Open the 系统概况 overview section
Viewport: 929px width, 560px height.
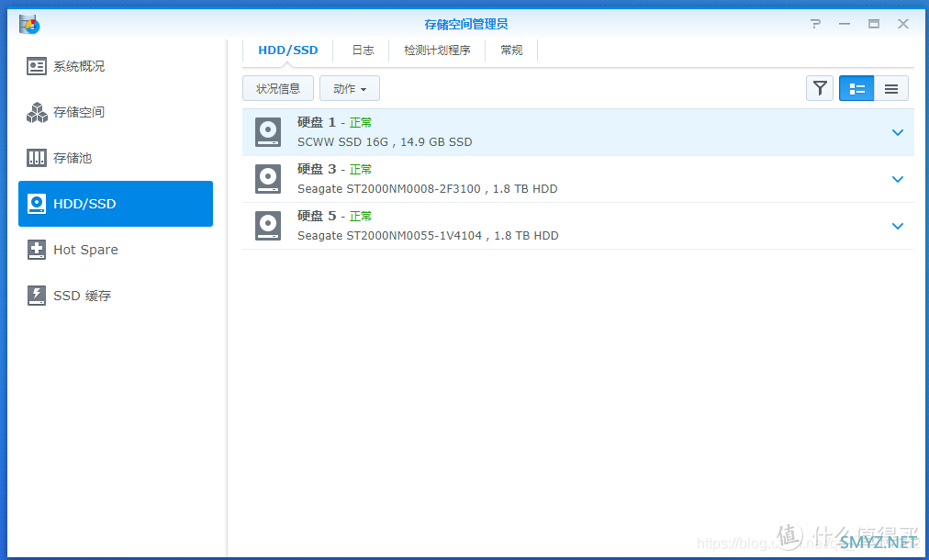(x=116, y=66)
